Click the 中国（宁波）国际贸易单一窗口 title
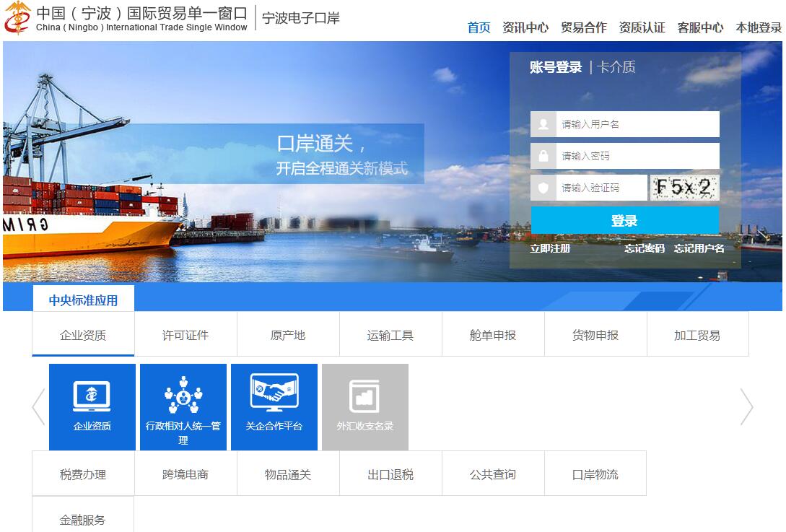Viewport: 786px width, 532px height. click(x=142, y=12)
